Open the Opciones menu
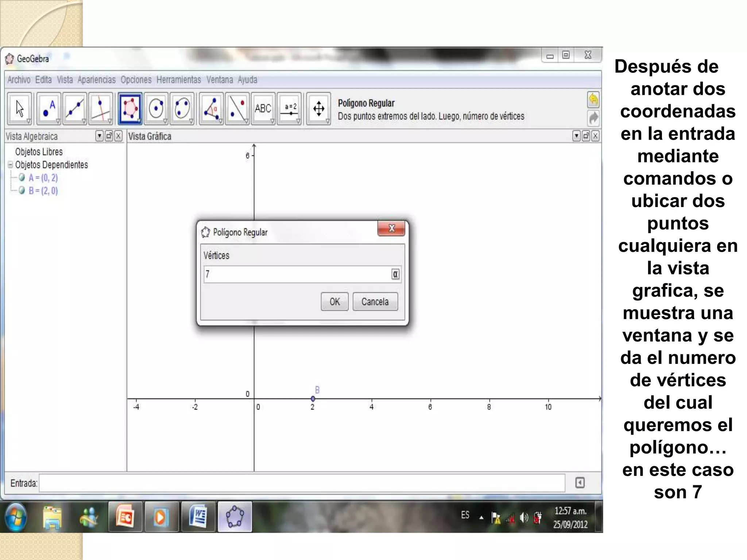 click(136, 79)
